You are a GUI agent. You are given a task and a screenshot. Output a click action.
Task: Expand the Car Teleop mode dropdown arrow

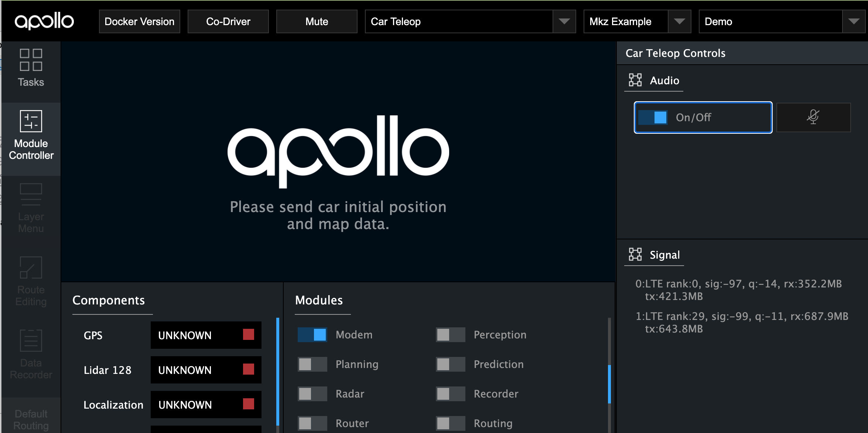pos(564,21)
